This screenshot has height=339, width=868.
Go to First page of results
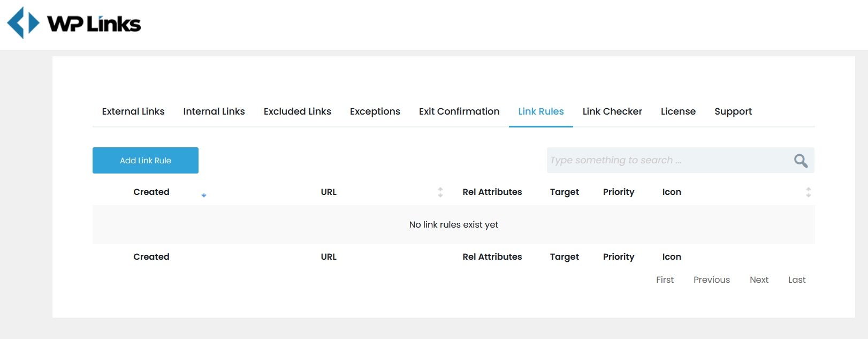click(x=665, y=280)
